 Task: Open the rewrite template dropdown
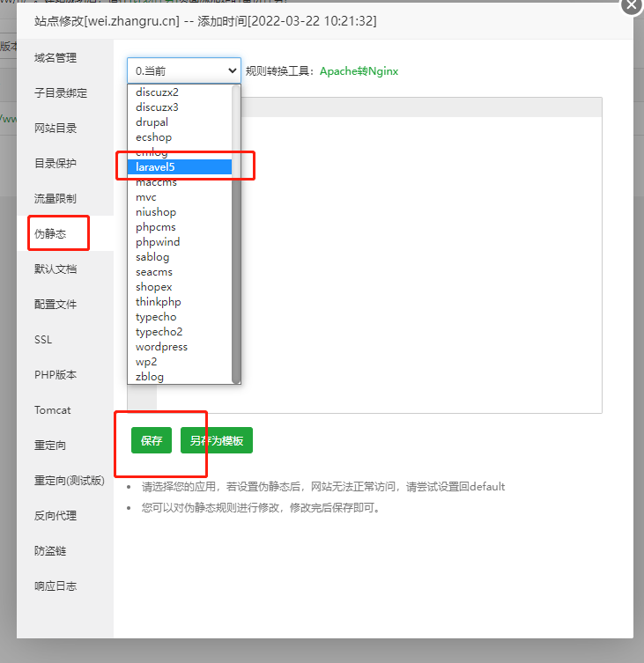pyautogui.click(x=183, y=70)
